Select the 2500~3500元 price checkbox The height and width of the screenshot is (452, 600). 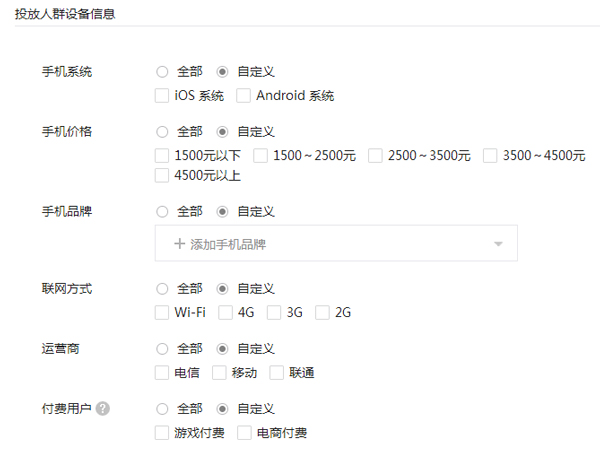pyautogui.click(x=375, y=155)
